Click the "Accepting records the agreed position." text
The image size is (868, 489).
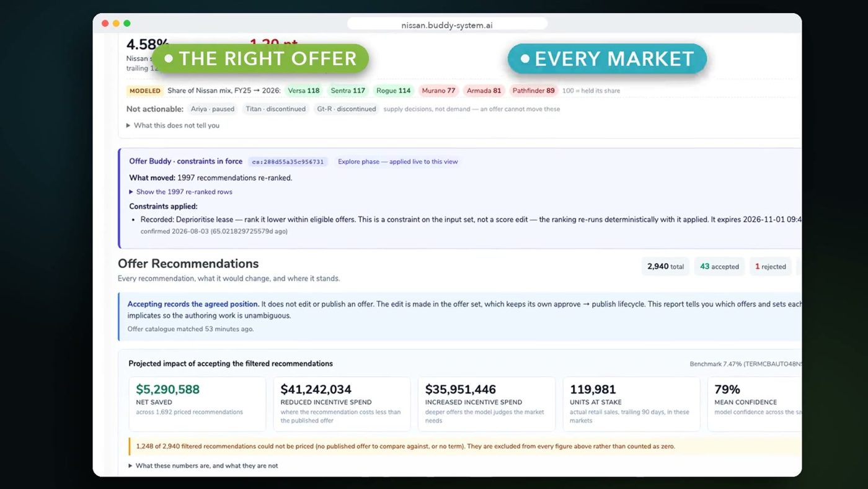tap(193, 304)
